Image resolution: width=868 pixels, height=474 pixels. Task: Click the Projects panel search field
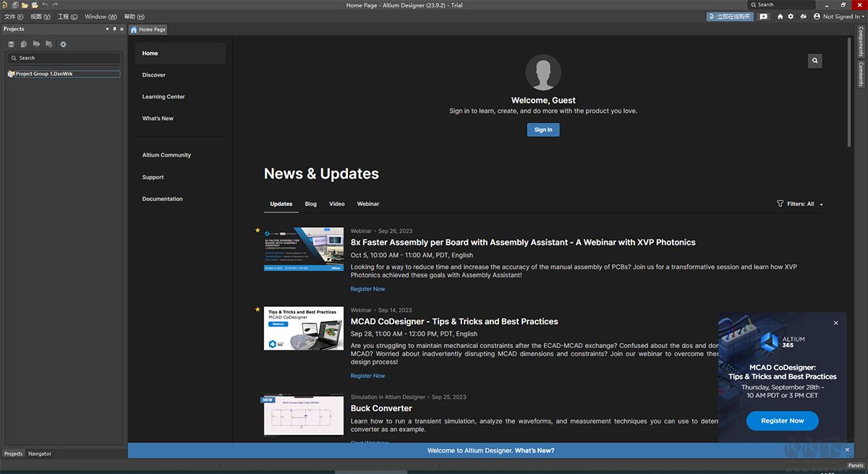[x=64, y=58]
